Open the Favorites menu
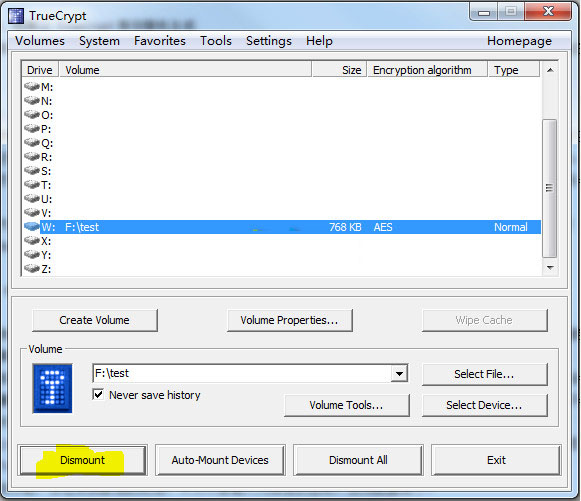The height and width of the screenshot is (501, 581). point(160,41)
